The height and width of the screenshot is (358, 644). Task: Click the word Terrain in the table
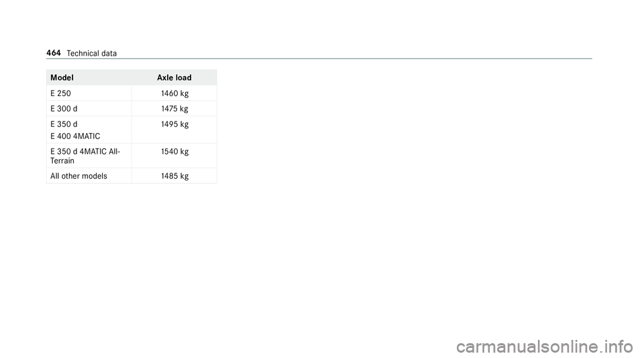click(x=62, y=161)
